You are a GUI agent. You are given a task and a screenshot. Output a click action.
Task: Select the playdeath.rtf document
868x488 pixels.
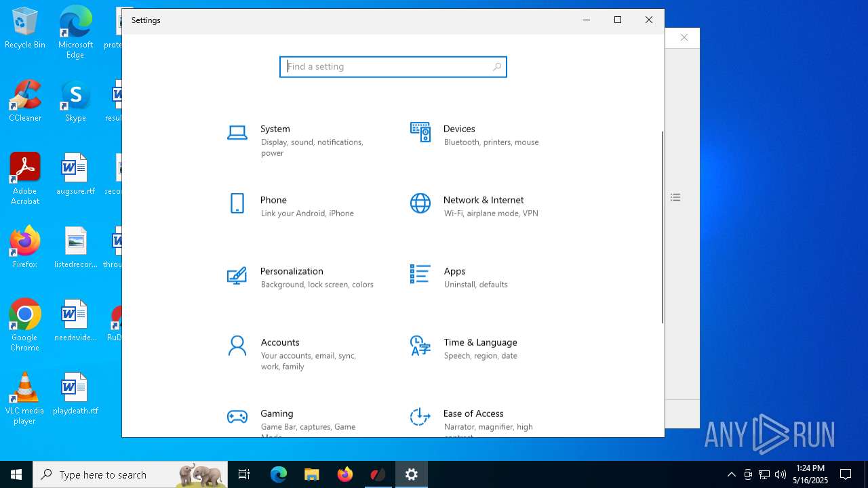[75, 394]
